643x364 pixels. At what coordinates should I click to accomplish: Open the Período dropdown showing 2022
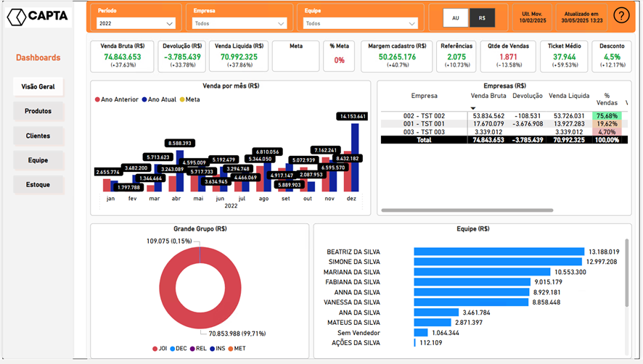tap(136, 23)
